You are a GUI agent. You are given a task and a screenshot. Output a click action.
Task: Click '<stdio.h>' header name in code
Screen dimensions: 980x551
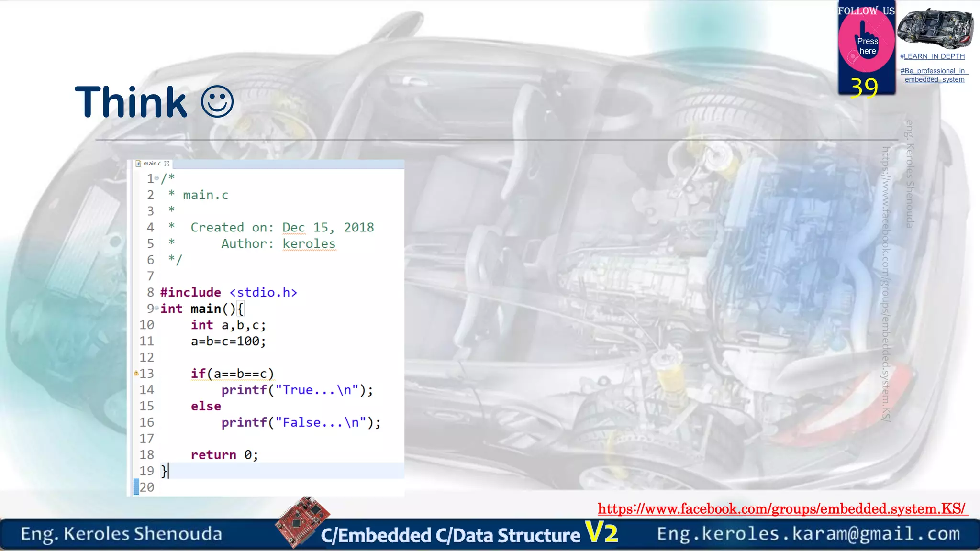[263, 292]
